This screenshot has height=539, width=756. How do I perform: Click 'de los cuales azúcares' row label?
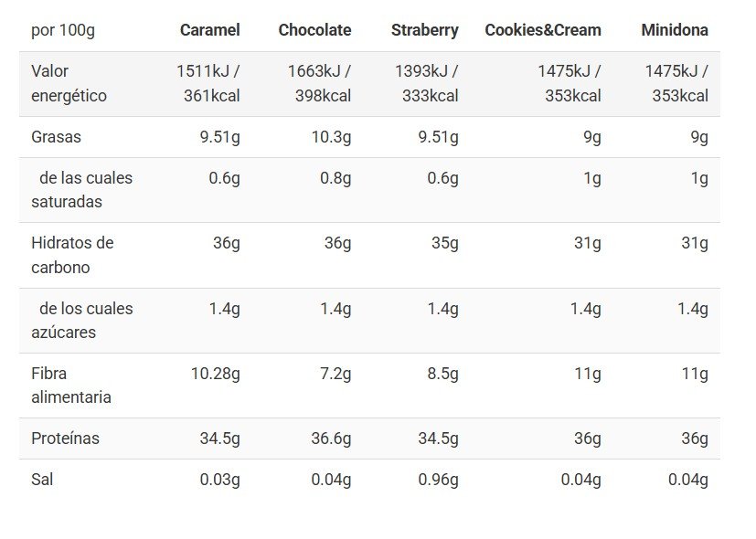pyautogui.click(x=81, y=321)
